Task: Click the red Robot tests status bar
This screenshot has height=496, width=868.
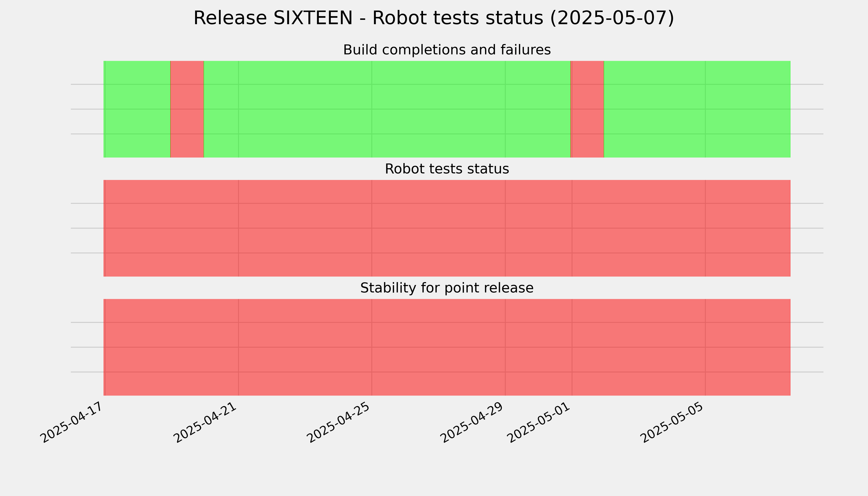Action: (447, 228)
